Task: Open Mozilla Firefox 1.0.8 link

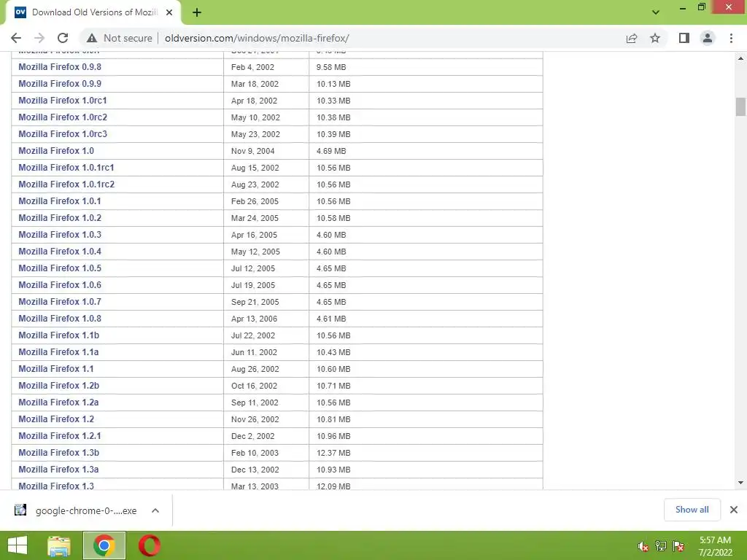Action: tap(60, 319)
